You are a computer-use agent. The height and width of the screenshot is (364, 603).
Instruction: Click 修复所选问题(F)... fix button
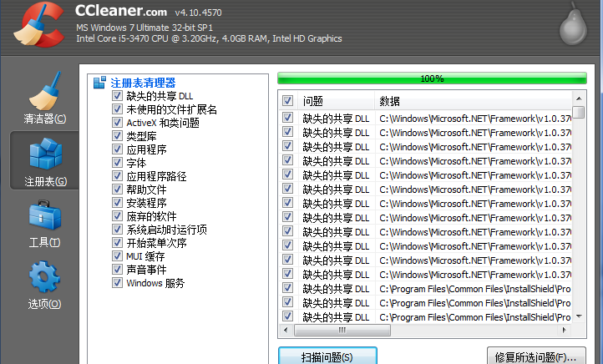(536, 356)
